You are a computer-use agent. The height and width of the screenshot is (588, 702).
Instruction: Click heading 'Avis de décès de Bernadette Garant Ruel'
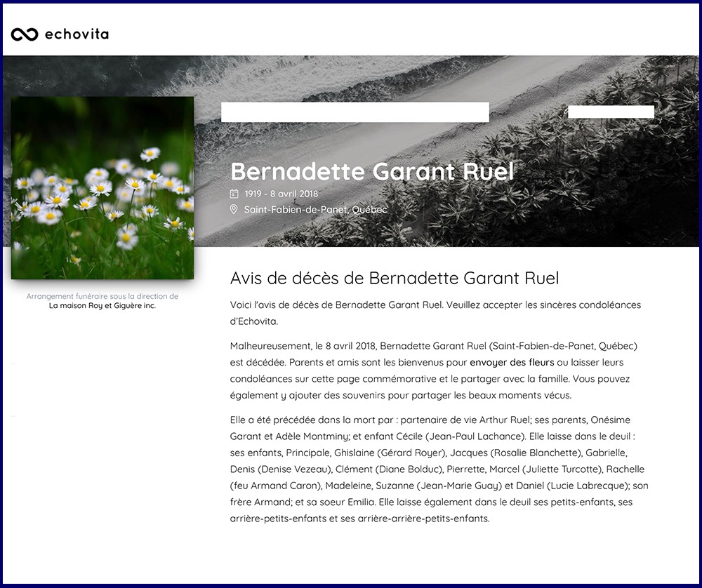click(395, 278)
